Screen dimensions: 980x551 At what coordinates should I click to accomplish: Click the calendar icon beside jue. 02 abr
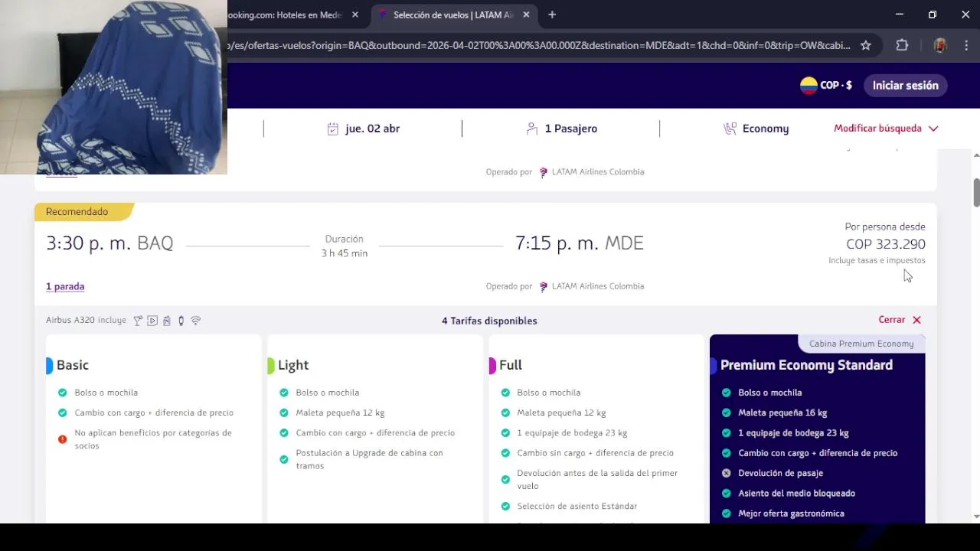(x=332, y=129)
